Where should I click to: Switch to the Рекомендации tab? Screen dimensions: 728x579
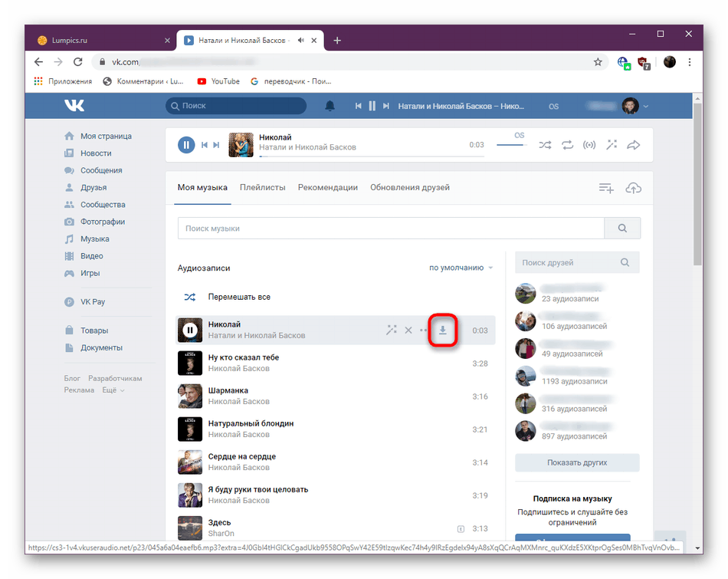pyautogui.click(x=328, y=188)
